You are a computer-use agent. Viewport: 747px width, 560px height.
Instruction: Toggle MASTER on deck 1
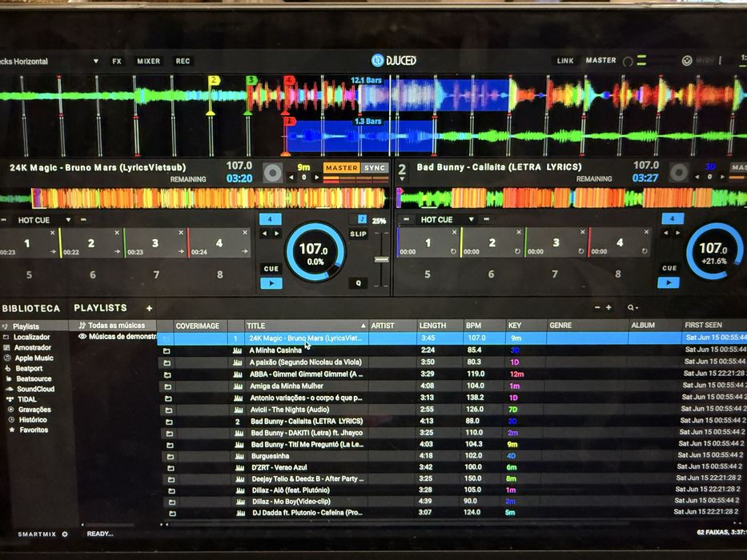coord(342,168)
